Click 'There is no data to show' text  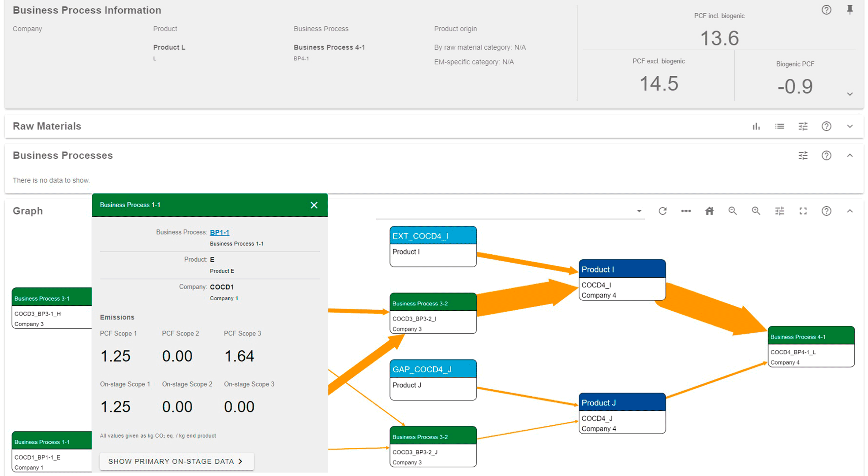pos(51,180)
